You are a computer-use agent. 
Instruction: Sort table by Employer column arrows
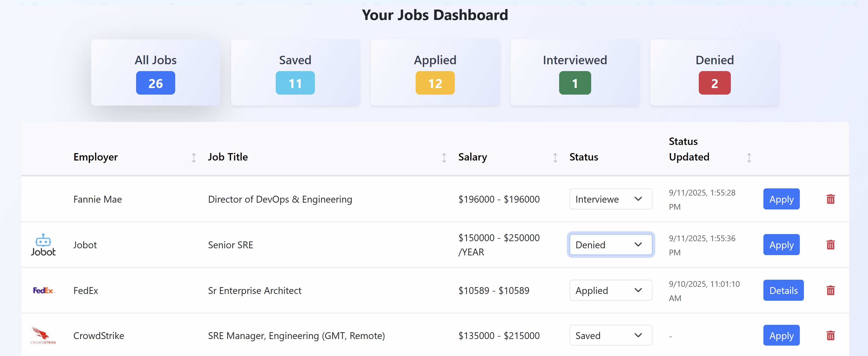pyautogui.click(x=194, y=157)
